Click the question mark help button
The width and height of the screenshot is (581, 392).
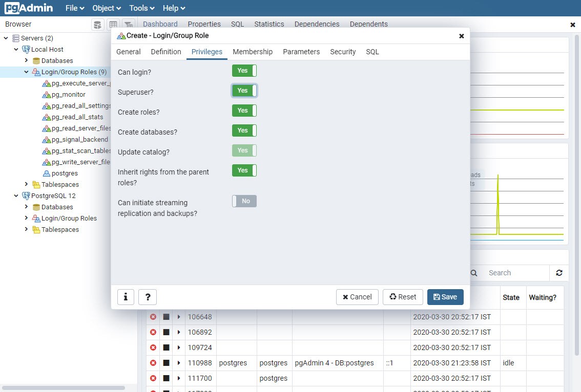(x=148, y=297)
